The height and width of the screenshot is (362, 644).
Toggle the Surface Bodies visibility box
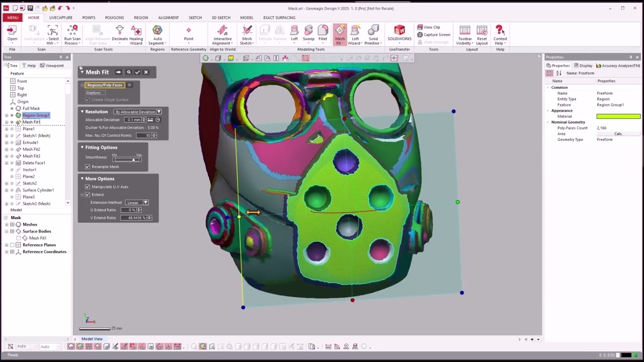tap(12, 231)
